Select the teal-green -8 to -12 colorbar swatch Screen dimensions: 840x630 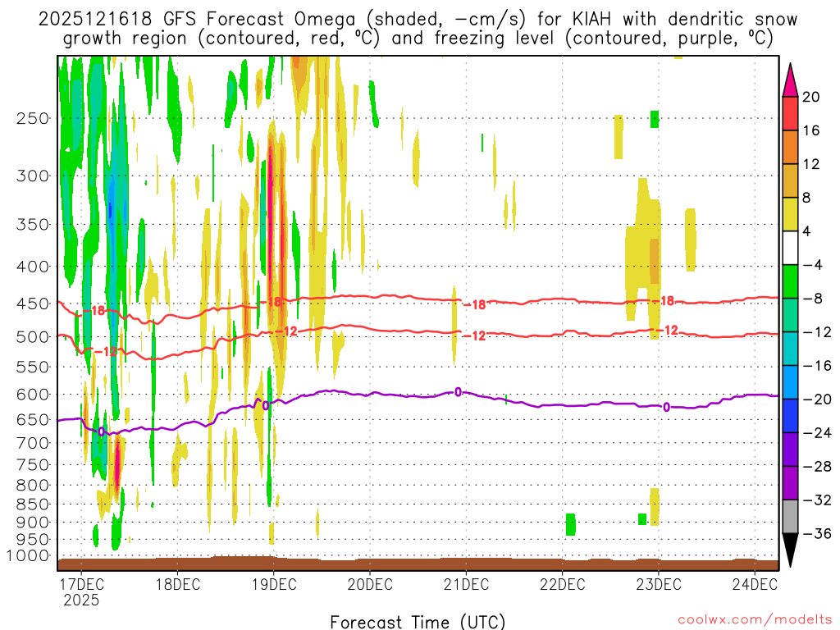790,315
